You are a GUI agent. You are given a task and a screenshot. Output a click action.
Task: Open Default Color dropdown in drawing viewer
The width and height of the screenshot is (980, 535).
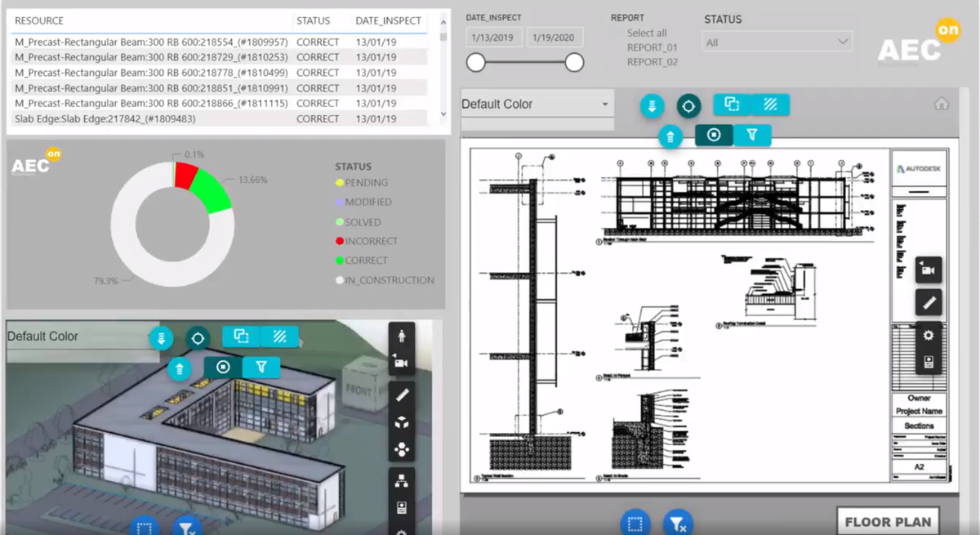(537, 104)
